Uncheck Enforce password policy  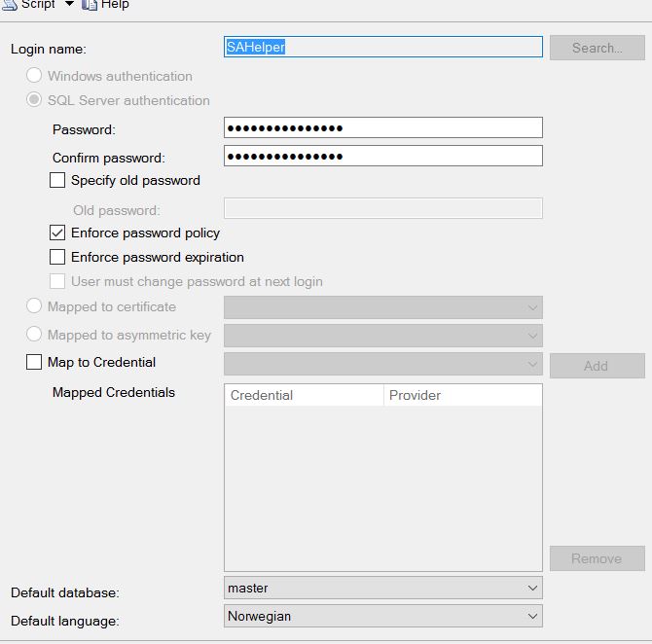[x=57, y=233]
